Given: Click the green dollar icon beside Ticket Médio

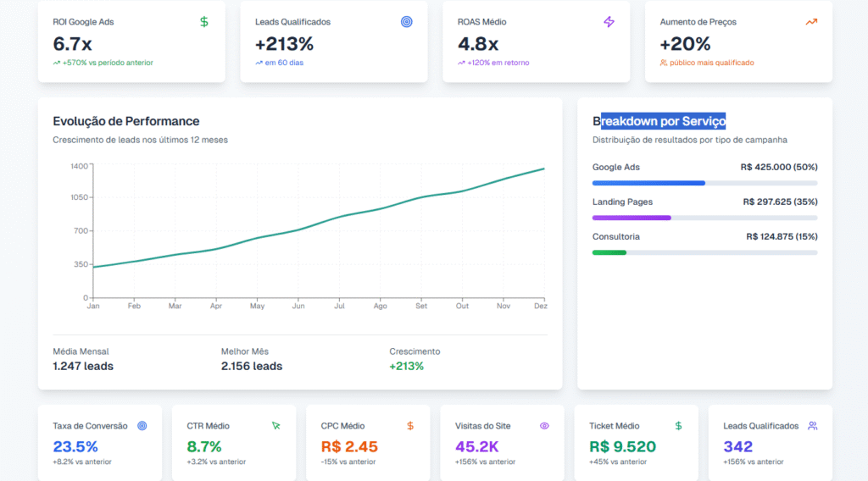Looking at the screenshot, I should coord(678,426).
